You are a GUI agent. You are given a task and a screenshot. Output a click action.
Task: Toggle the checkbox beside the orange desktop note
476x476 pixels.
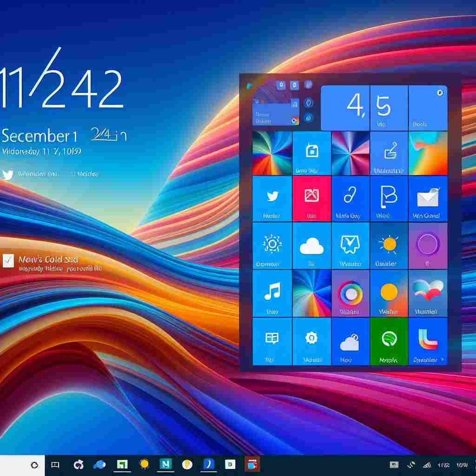[x=8, y=260]
